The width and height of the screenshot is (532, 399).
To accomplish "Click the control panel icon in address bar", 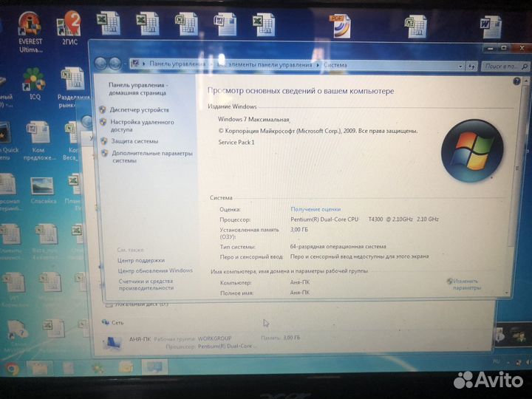I will (136, 63).
